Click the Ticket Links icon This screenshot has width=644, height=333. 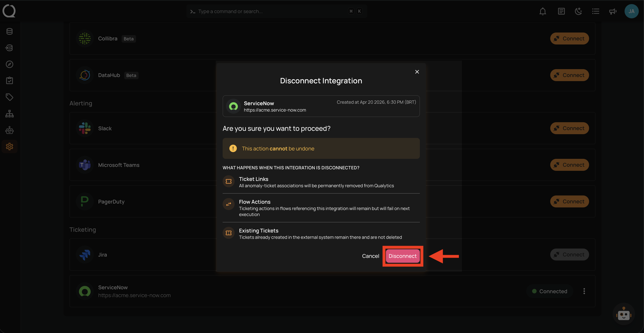click(228, 181)
